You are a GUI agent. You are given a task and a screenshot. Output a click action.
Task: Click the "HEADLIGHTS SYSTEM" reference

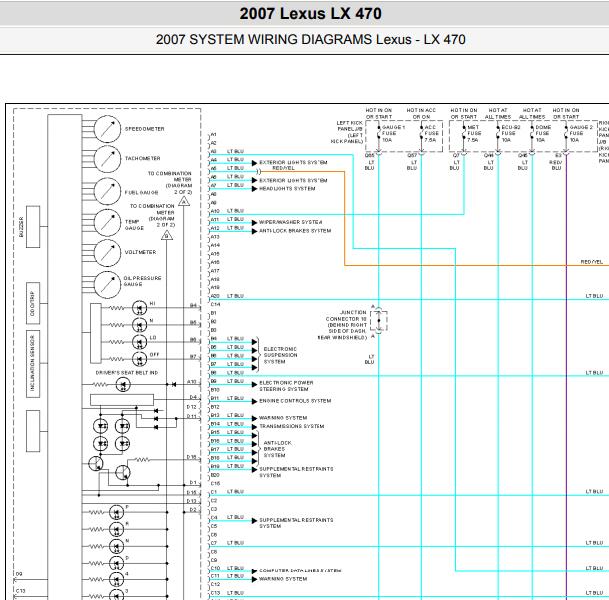point(287,189)
